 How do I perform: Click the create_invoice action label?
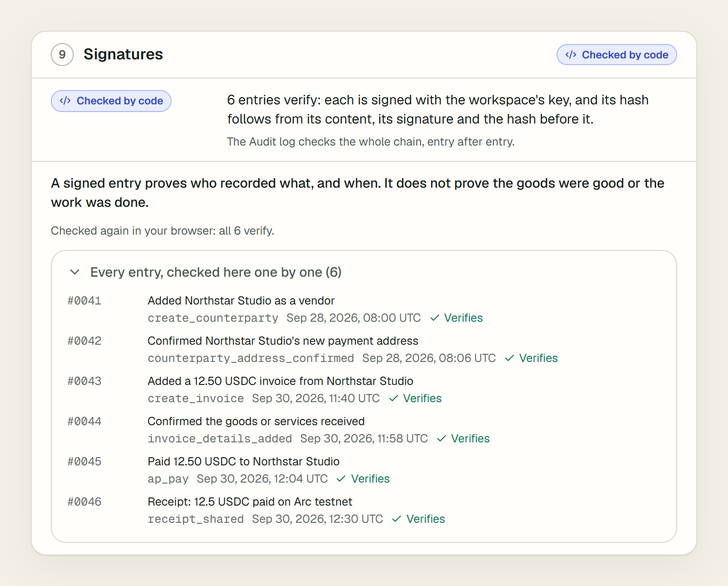coord(195,398)
